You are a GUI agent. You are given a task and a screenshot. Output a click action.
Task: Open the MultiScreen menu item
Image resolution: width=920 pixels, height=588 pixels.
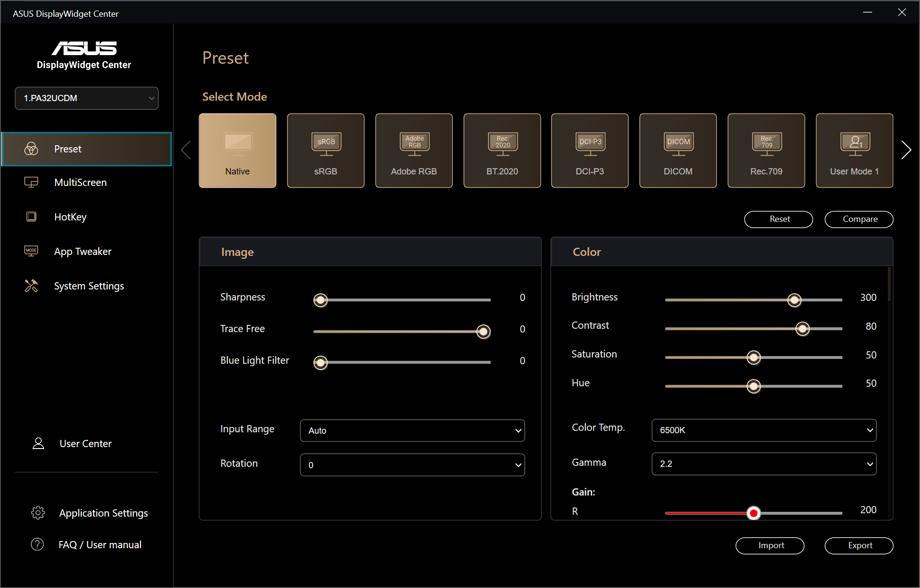click(x=80, y=183)
